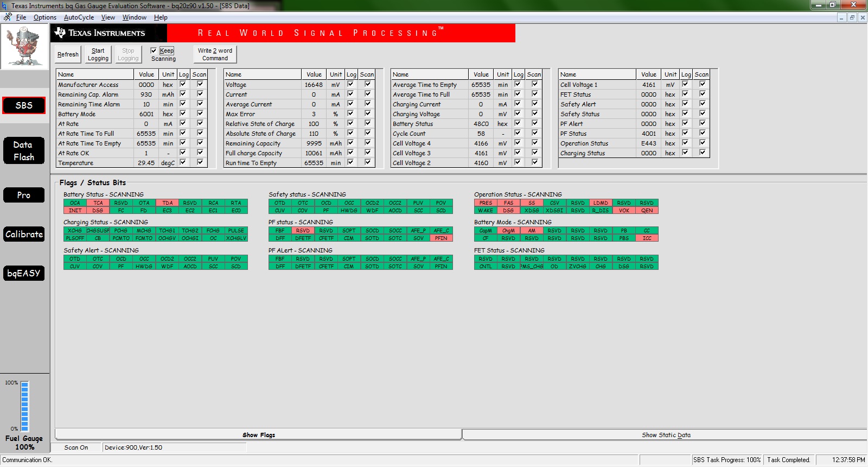Click Device:900,Ver:1.50 status field

(175, 447)
